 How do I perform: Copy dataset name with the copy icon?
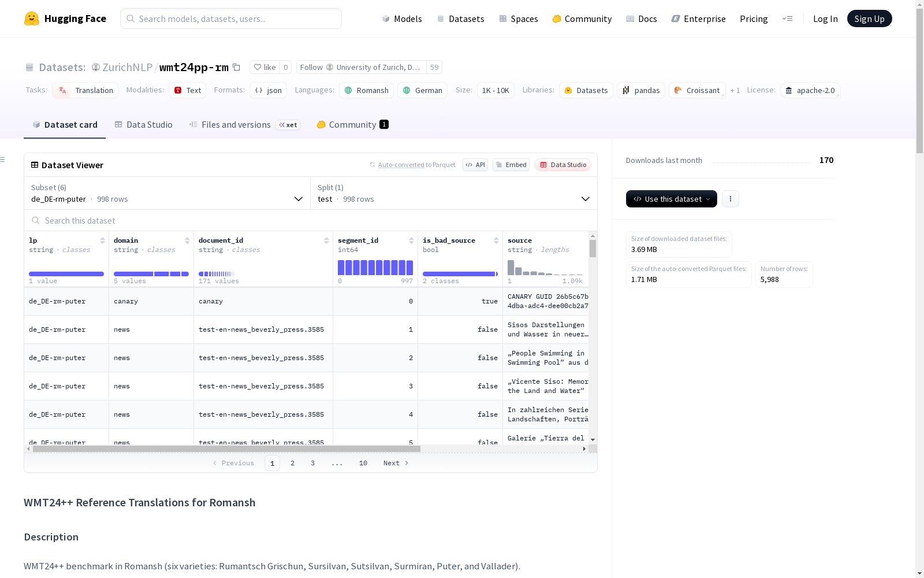click(236, 67)
